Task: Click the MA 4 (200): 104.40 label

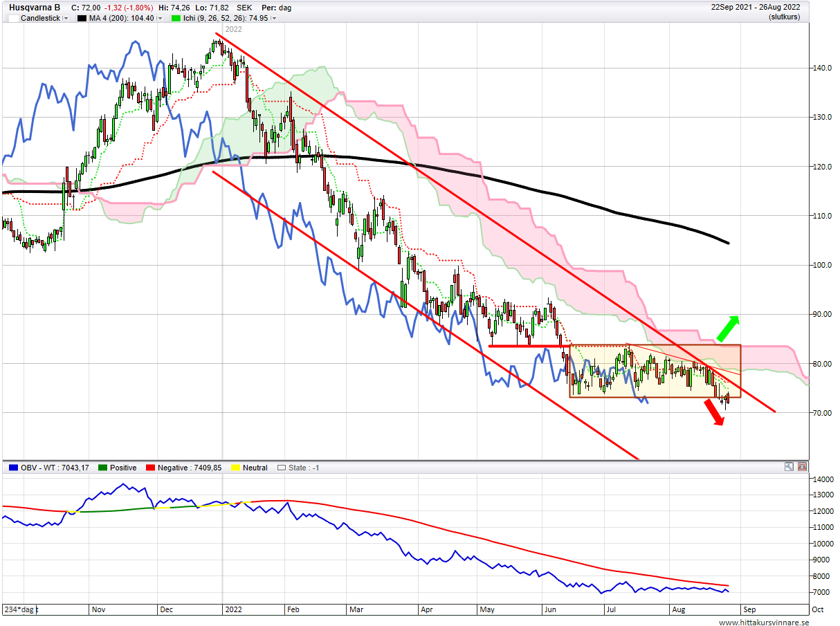Action: pos(122,18)
